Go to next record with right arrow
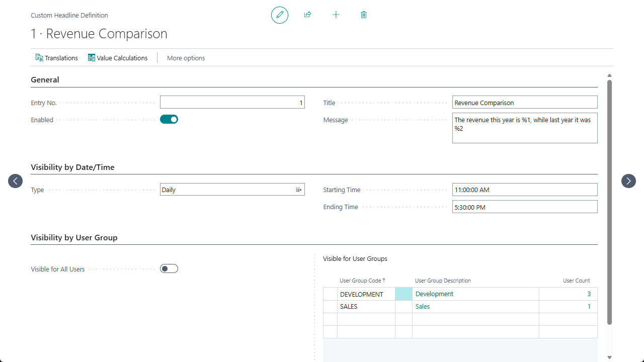 pos(628,181)
